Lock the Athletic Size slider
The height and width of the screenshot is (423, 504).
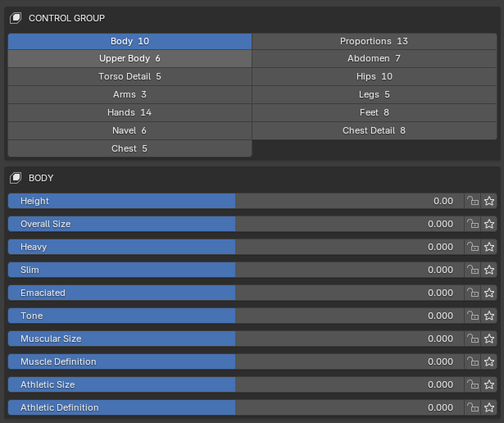[x=473, y=384]
